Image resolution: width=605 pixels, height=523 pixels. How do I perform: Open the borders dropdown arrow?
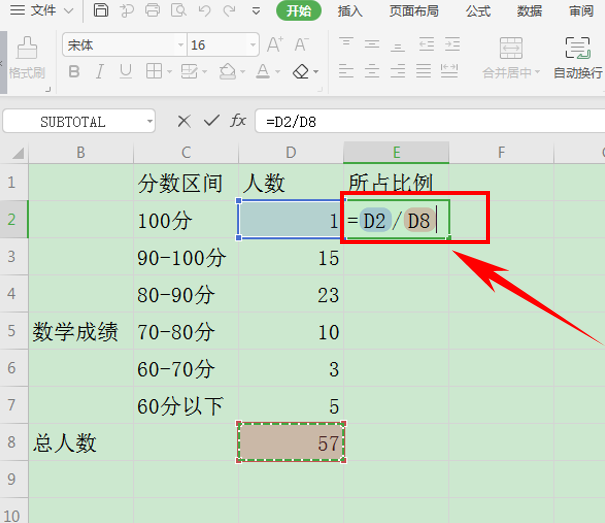pos(169,72)
